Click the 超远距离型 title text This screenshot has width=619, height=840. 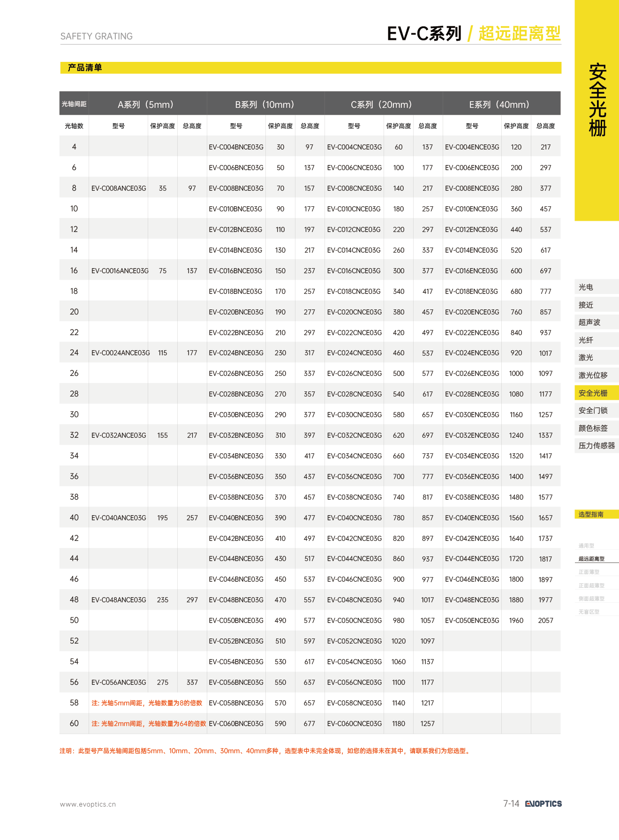[x=520, y=34]
